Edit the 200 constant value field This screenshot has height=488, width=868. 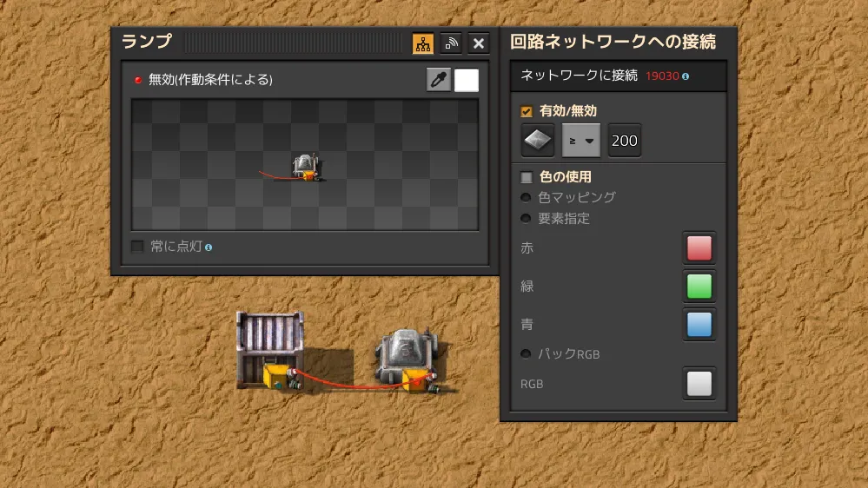(x=625, y=141)
